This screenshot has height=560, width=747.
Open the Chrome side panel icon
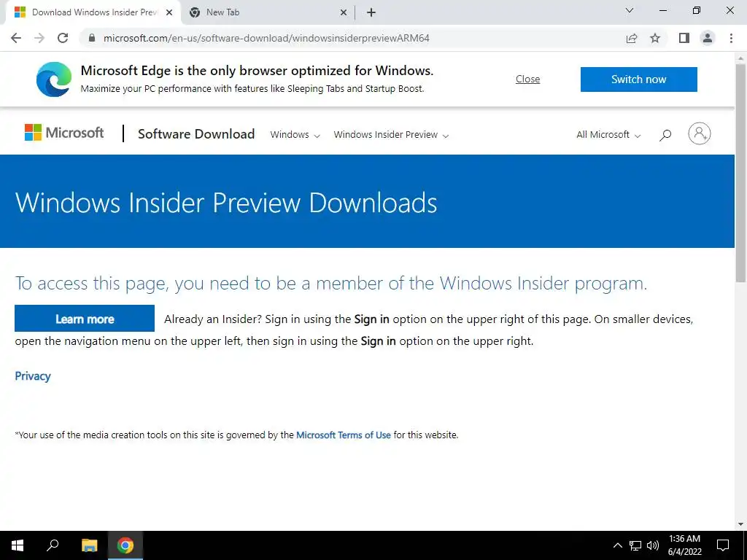click(684, 38)
